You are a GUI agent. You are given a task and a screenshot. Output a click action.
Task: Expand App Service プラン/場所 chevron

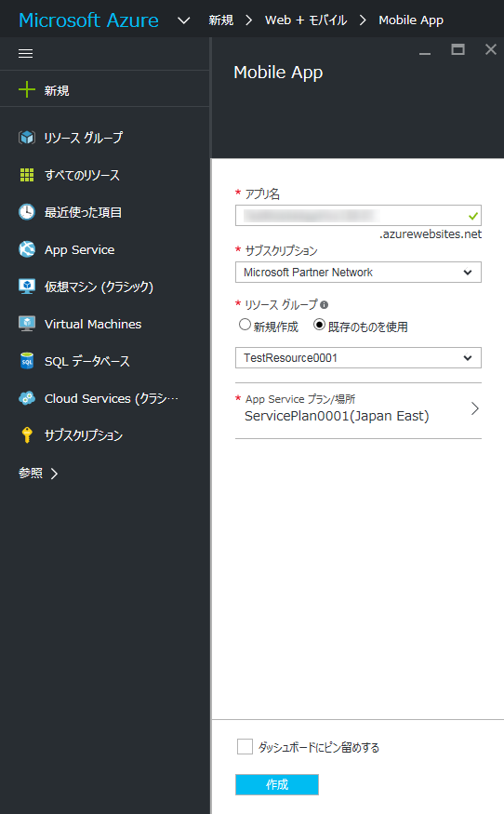coord(475,408)
